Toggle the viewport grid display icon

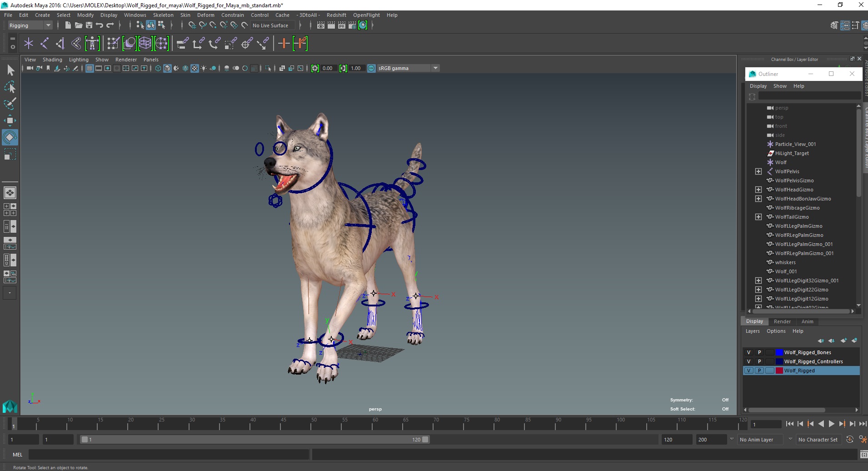(90, 68)
